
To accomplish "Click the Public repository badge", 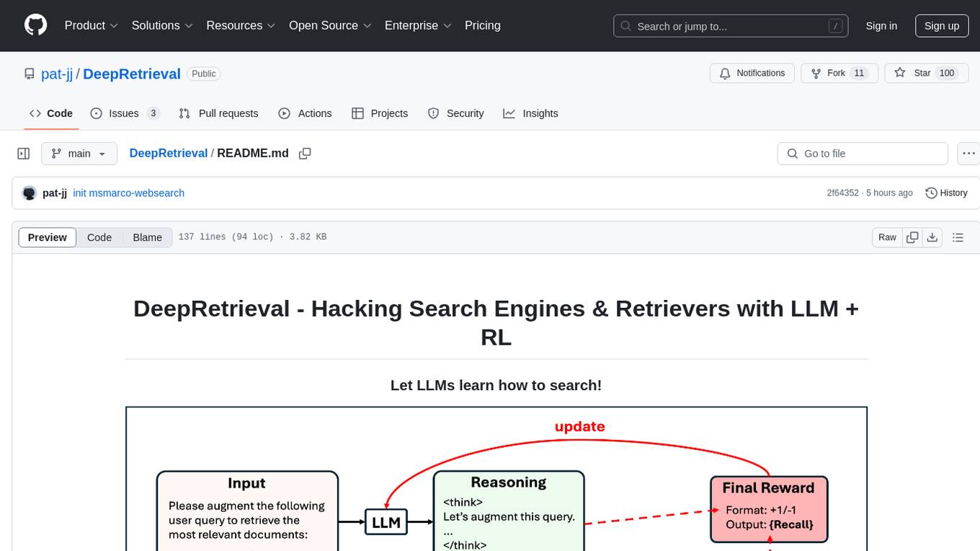I will [x=204, y=74].
